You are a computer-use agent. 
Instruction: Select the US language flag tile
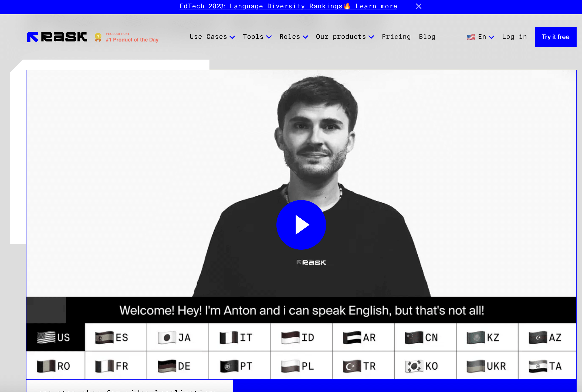(55, 337)
